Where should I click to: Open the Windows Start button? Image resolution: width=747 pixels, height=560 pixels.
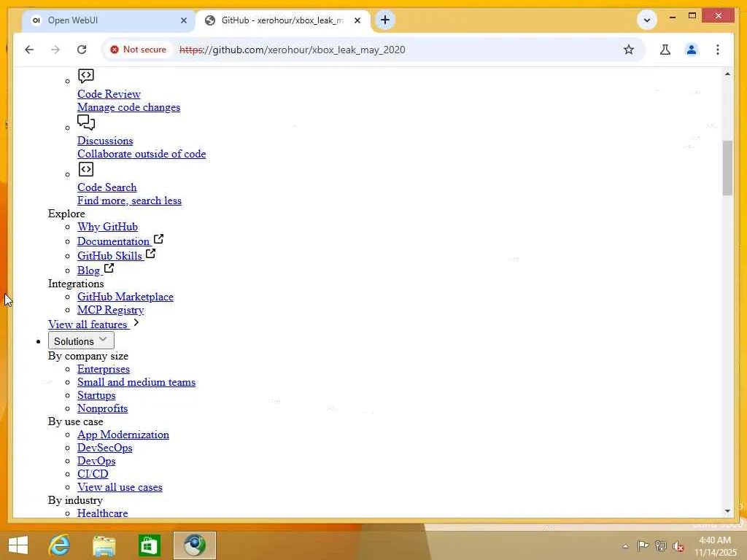tap(18, 545)
